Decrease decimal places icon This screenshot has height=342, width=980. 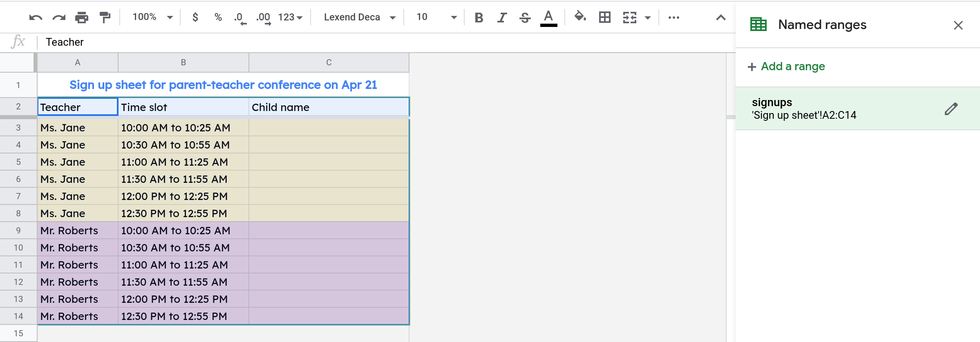coord(240,18)
